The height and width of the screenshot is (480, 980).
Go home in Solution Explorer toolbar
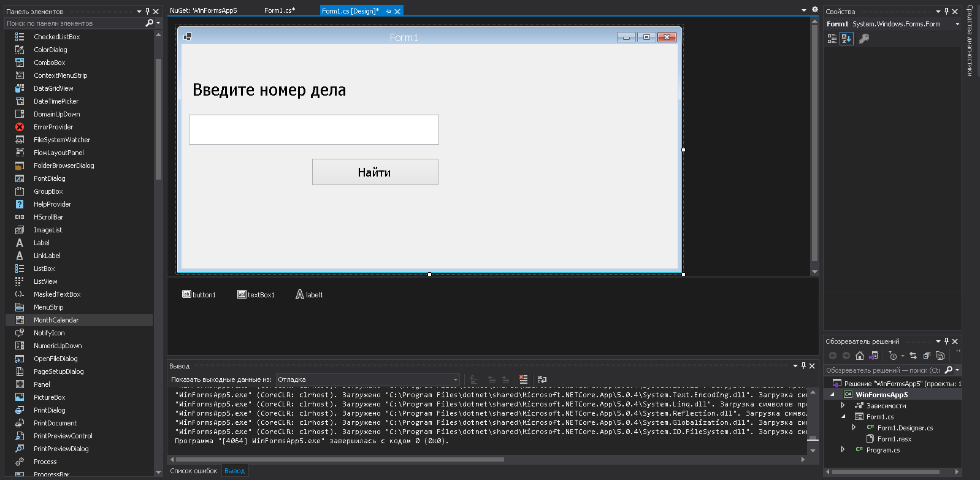pos(860,356)
